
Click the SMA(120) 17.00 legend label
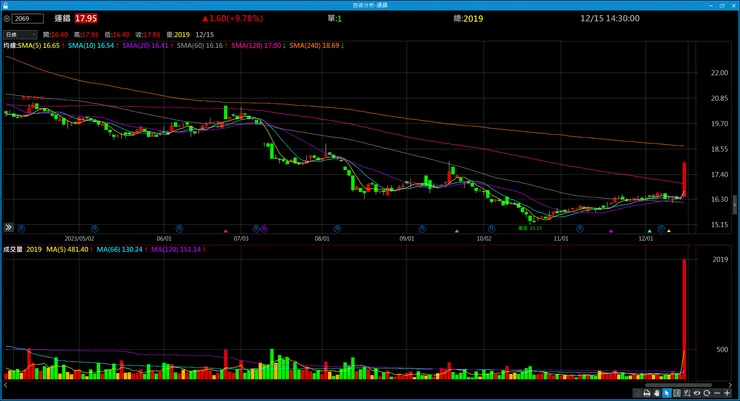click(257, 46)
